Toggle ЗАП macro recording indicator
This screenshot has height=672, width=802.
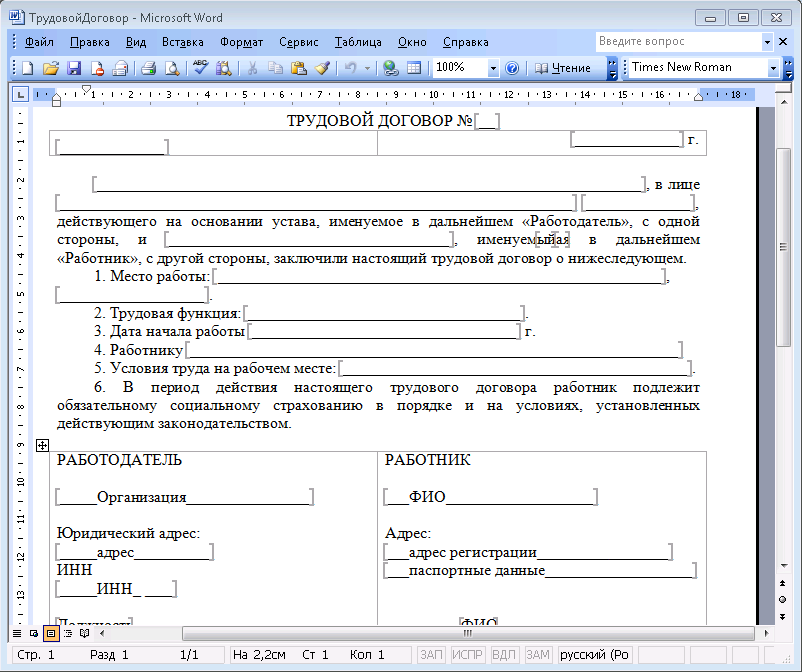[x=431, y=655]
